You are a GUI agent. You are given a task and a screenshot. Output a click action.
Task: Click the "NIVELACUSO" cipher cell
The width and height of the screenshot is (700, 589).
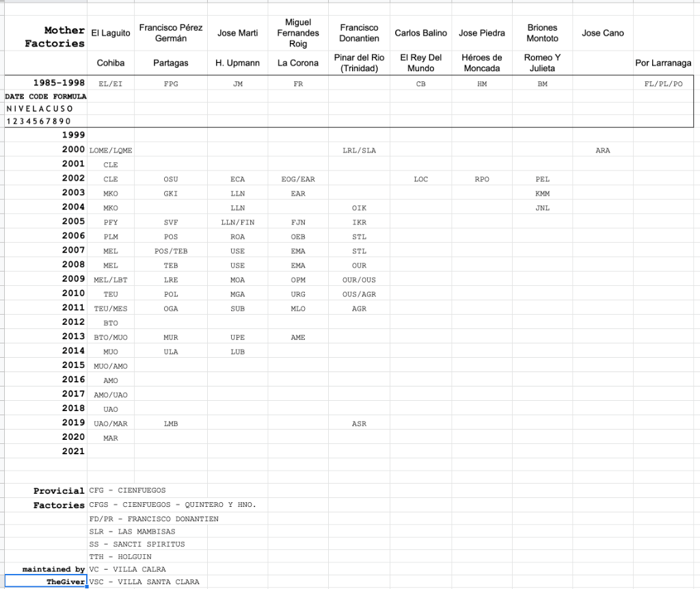tap(46, 109)
